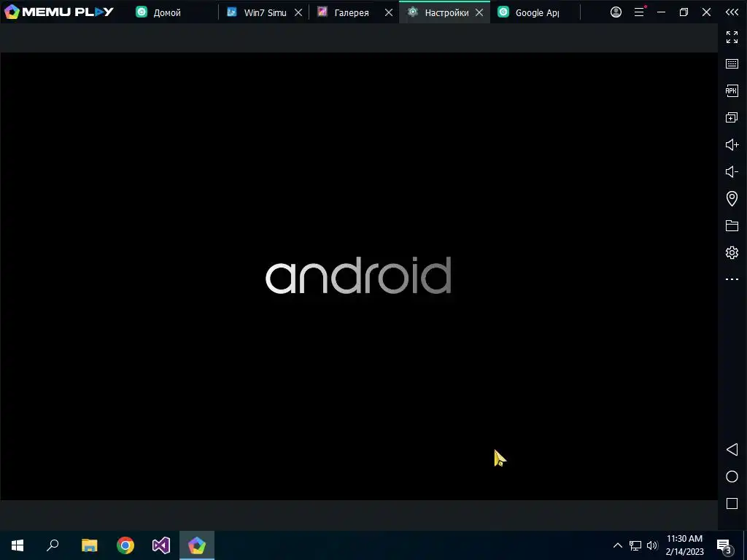The image size is (747, 560).
Task: Open the keyboard mapping tool
Action: (732, 64)
